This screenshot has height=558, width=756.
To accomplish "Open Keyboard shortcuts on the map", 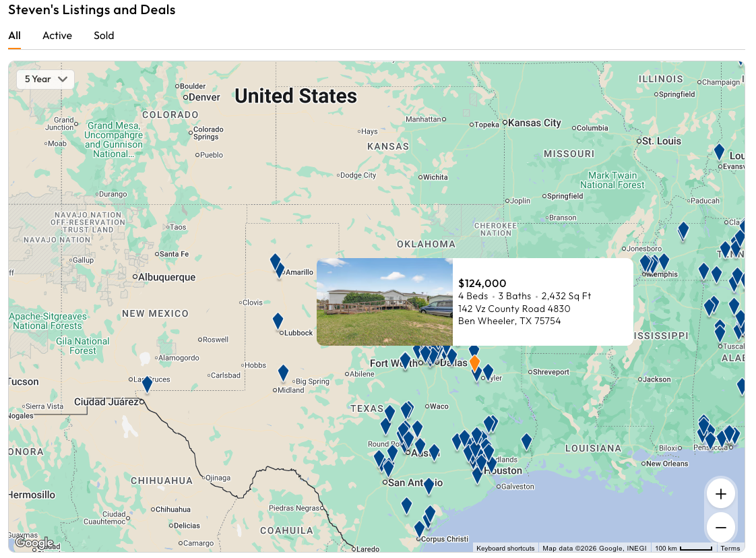I will click(505, 549).
